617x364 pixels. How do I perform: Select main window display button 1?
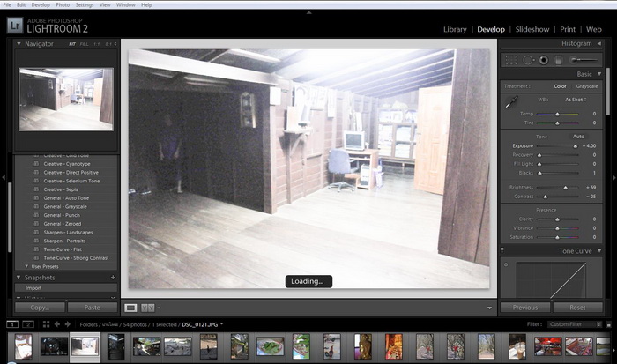click(x=12, y=324)
